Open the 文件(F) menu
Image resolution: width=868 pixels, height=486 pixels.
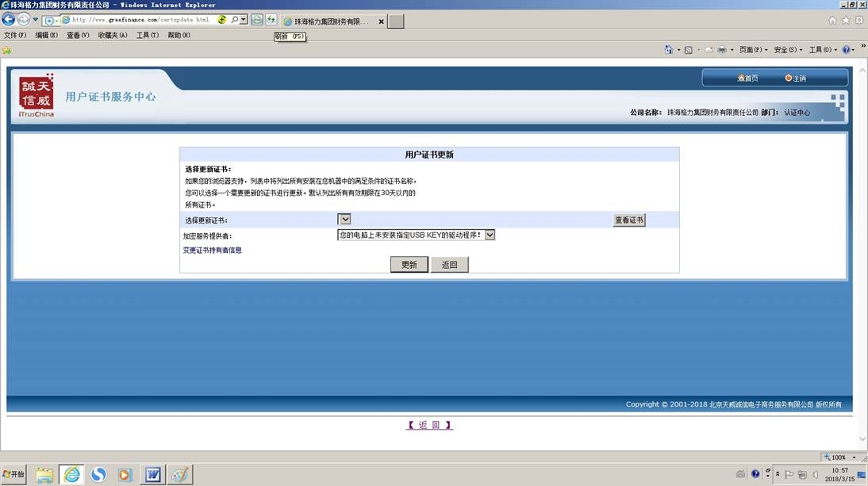[x=15, y=35]
